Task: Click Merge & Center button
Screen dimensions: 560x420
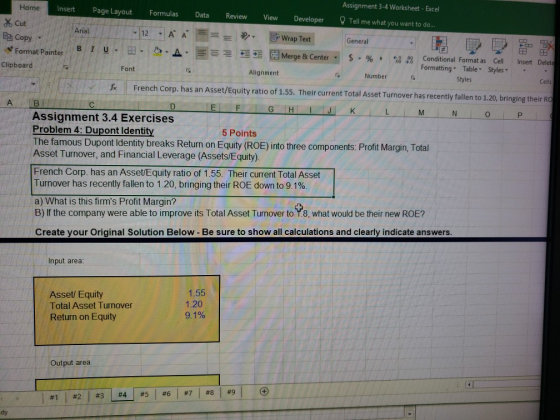Action: click(x=300, y=56)
